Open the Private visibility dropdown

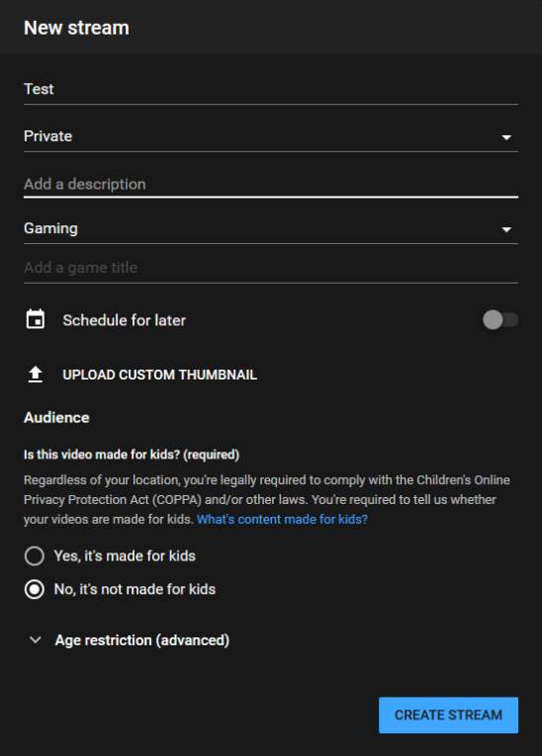pos(271,136)
